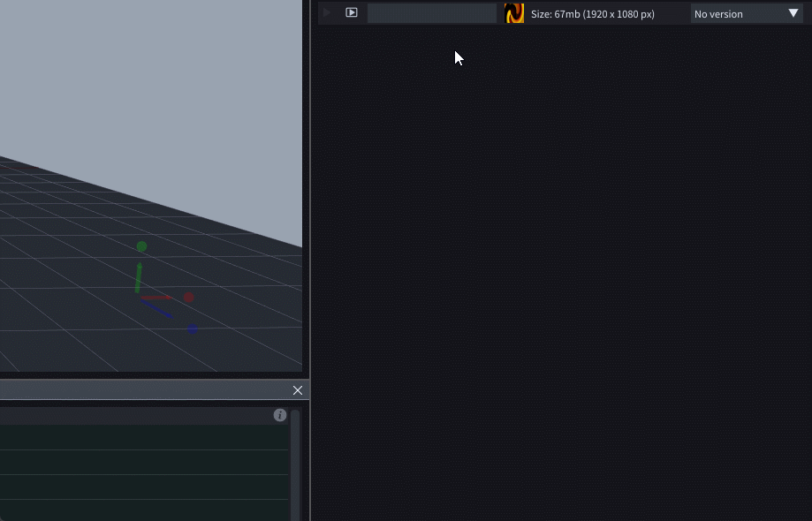
Task: Click the Size: 67mb resolution label
Action: click(x=593, y=14)
